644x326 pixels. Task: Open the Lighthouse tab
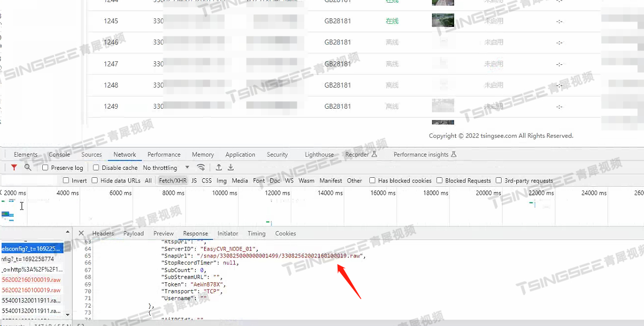pos(319,155)
